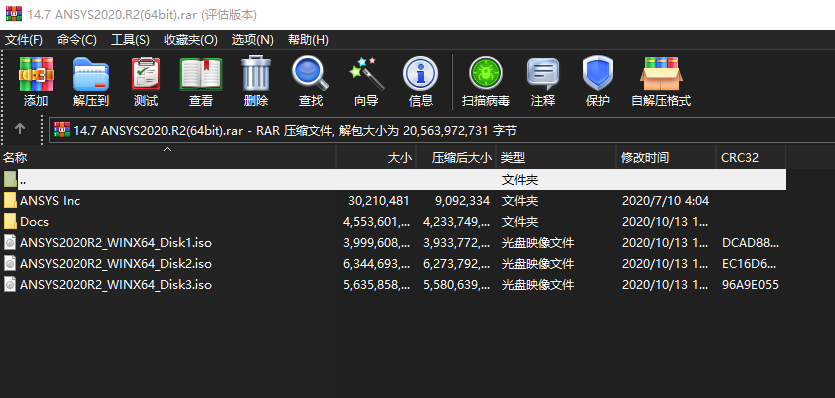The width and height of the screenshot is (835, 398).
Task: Sort by Packed Size (压缩后大小) header
Action: pos(456,158)
